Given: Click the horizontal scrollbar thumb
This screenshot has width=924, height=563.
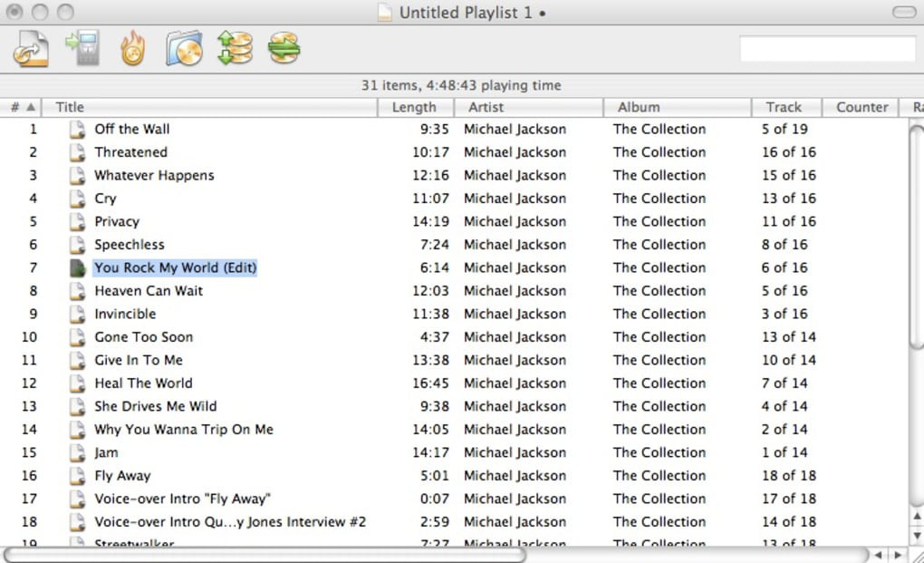Looking at the screenshot, I should pos(265,555).
